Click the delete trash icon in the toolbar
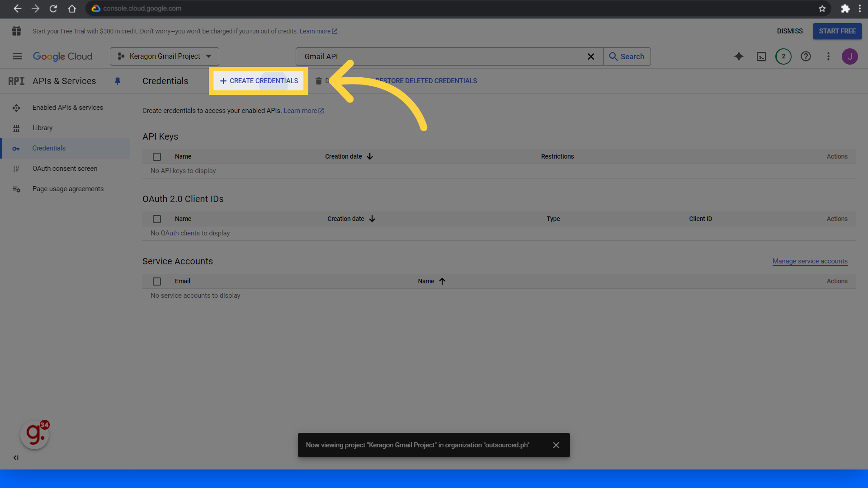Viewport: 868px width, 488px height. coord(319,81)
